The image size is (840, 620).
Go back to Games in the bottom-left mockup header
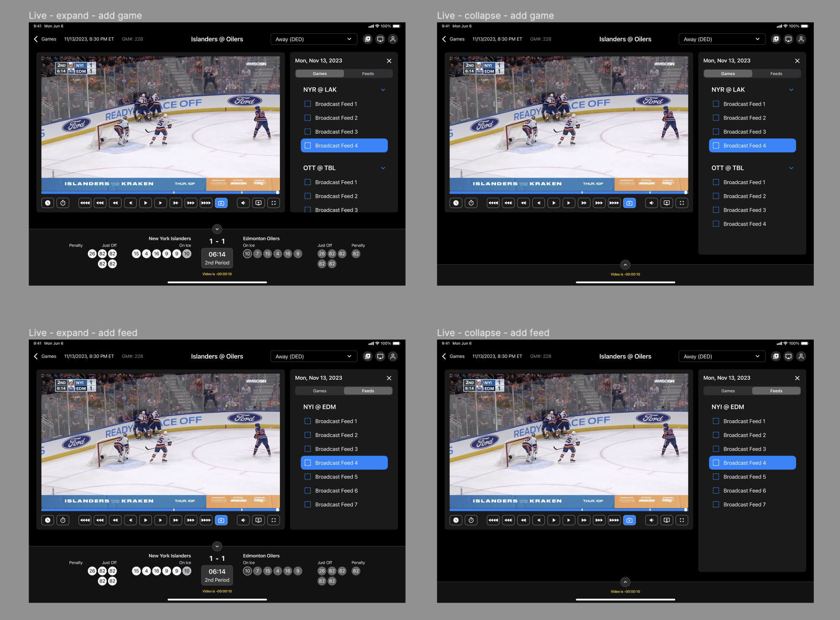coord(45,356)
